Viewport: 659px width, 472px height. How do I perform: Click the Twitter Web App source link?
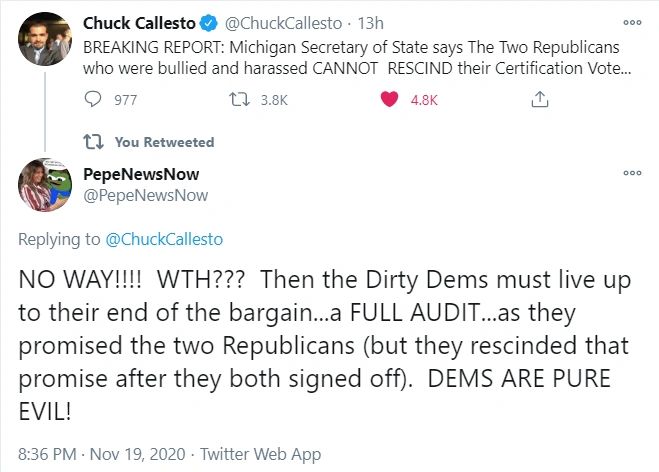260,454
